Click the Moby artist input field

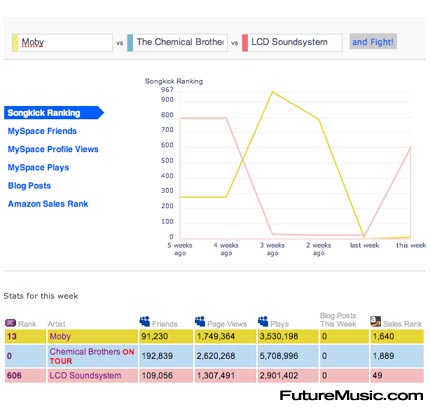(65, 43)
